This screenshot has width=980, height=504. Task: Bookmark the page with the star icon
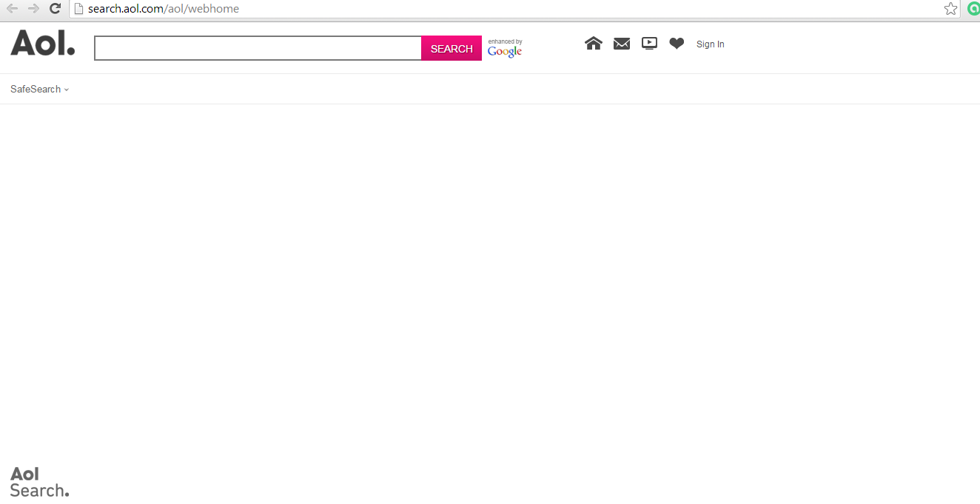point(951,9)
